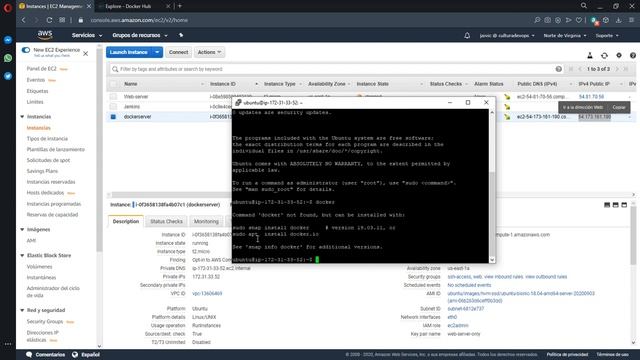
Task: Click Copiar in the IP tooltip
Action: coord(619,107)
